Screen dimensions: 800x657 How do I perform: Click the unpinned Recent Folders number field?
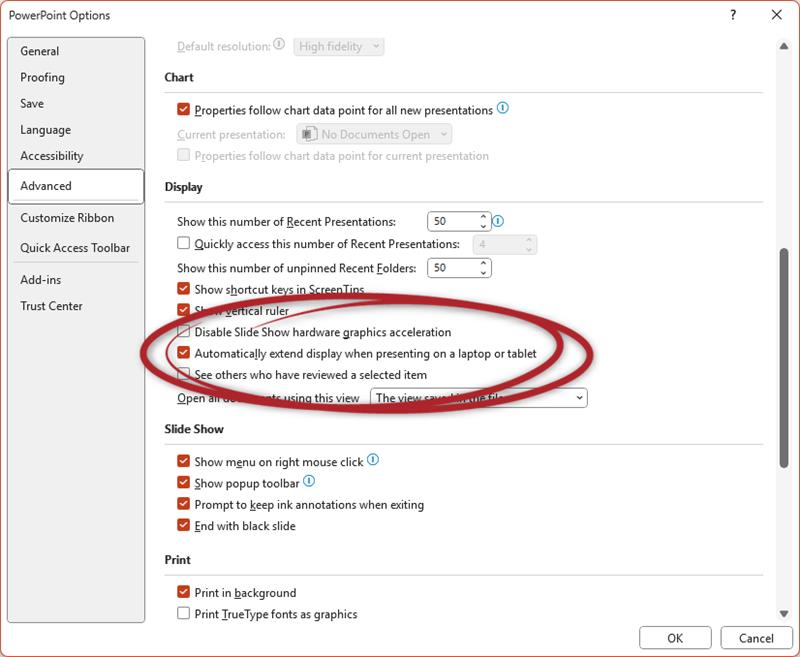pos(453,268)
